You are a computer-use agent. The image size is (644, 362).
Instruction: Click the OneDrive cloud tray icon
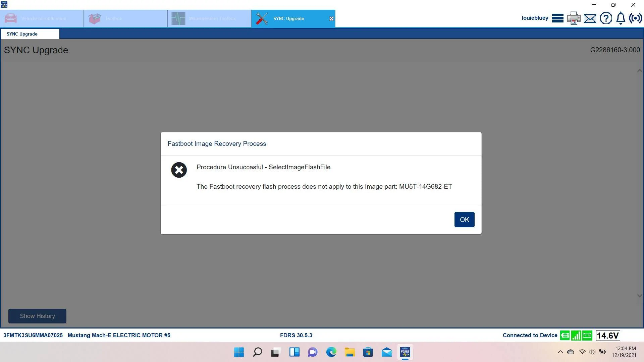[571, 352]
